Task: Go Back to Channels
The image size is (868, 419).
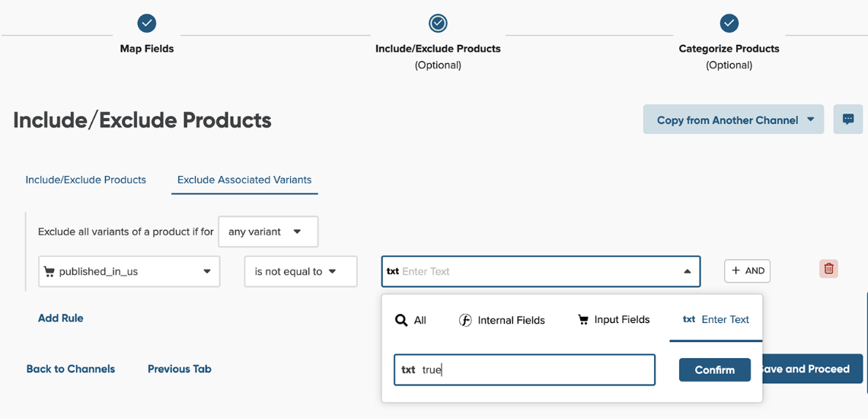Action: 71,369
